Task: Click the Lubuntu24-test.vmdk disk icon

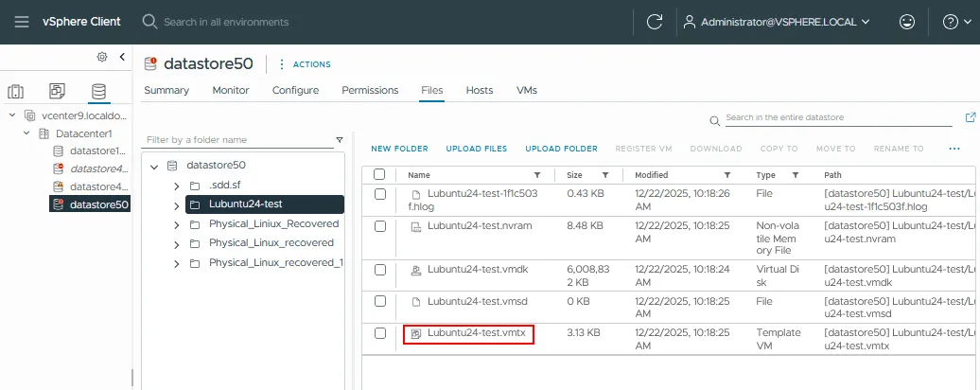Action: pos(415,270)
